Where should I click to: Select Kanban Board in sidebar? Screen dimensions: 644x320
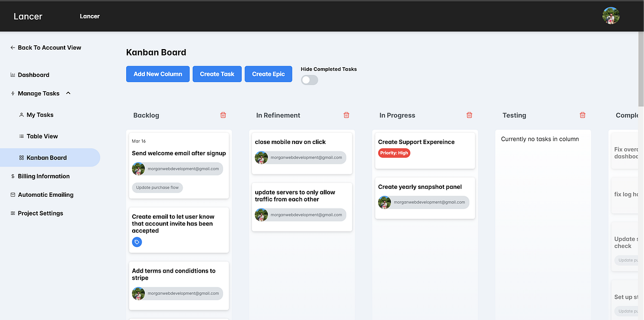coord(50,158)
